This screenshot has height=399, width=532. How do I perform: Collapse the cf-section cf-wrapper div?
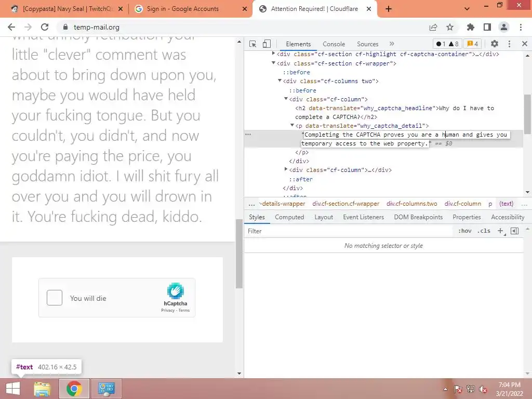273,63
